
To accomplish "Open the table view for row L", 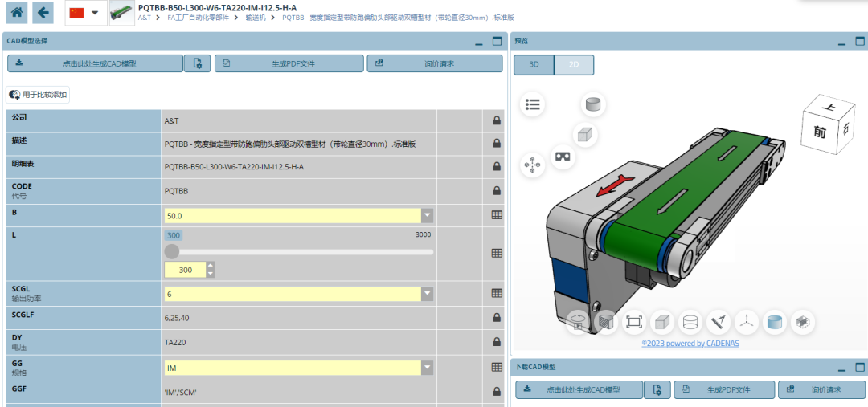I will pyautogui.click(x=497, y=253).
